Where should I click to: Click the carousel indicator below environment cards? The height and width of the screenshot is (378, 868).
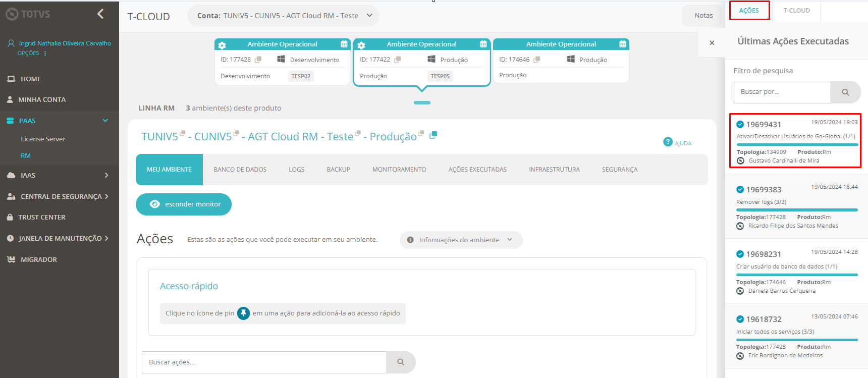[422, 102]
